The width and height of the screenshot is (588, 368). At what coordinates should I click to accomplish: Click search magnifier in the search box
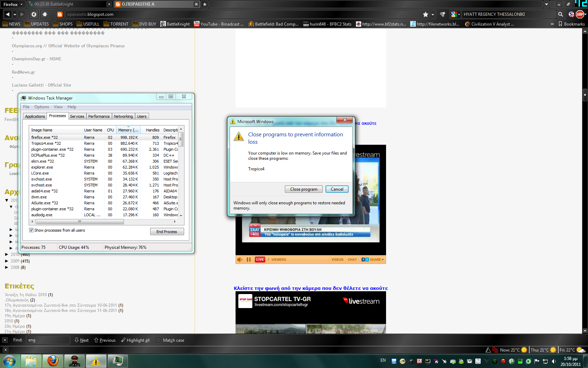tap(560, 14)
